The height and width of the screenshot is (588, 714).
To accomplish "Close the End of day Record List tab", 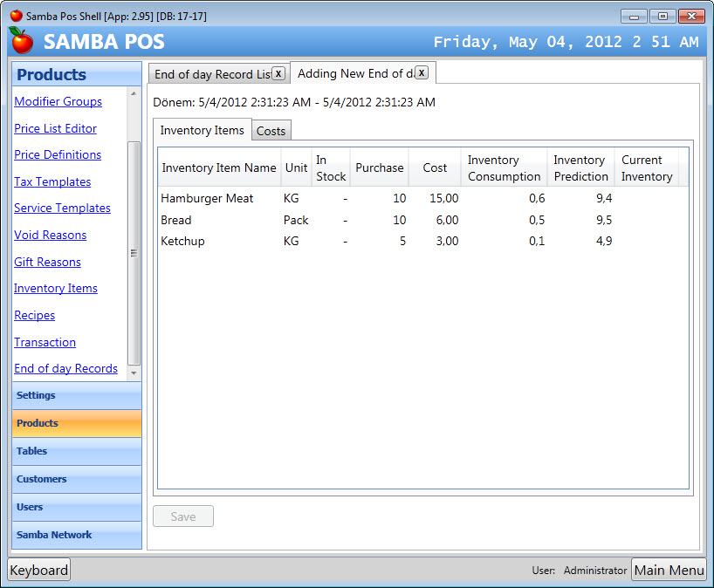I will click(278, 73).
